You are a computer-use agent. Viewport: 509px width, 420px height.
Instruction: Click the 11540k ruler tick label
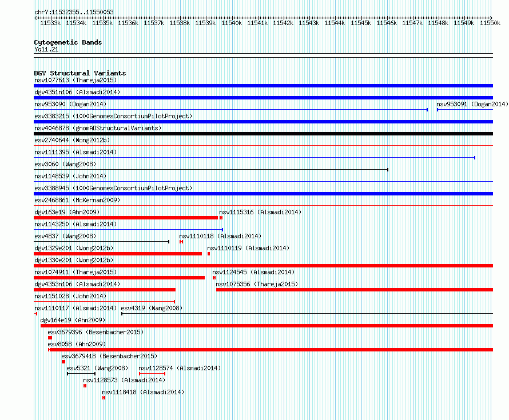[232, 23]
